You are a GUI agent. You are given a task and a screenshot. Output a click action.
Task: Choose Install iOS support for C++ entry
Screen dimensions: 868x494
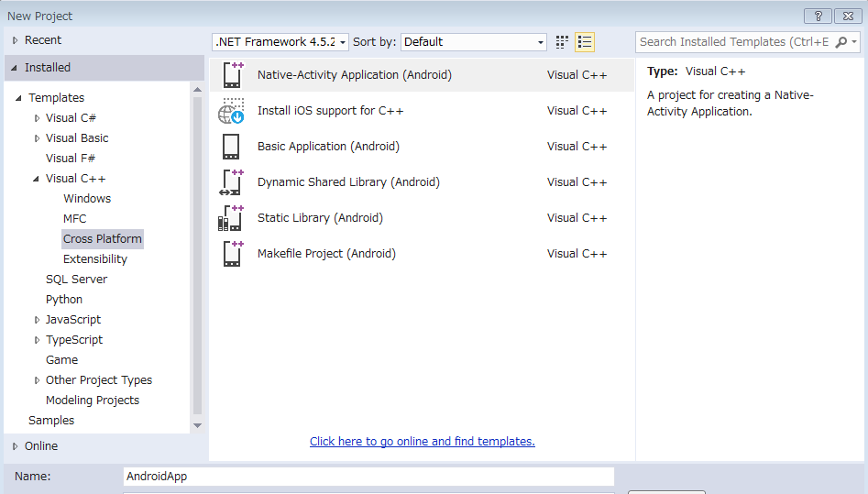click(331, 111)
